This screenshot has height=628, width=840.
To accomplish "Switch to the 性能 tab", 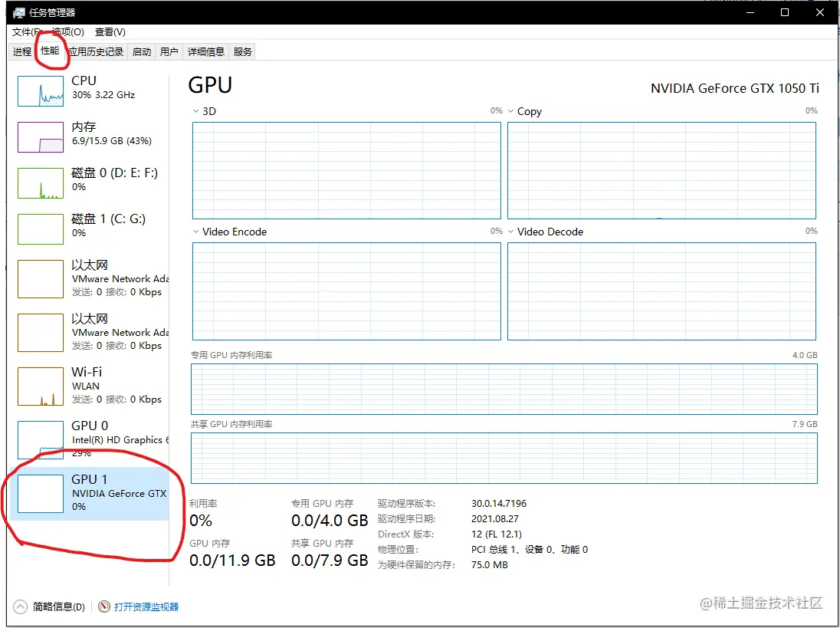I will coord(51,51).
